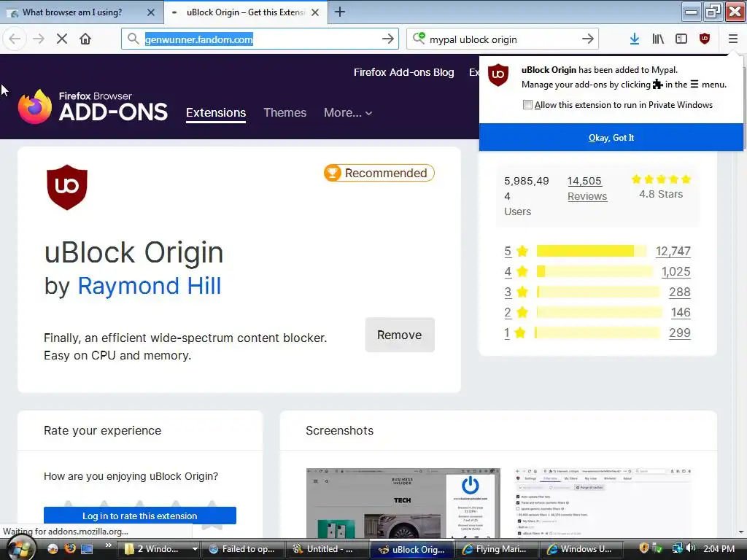Image resolution: width=747 pixels, height=560 pixels.
Task: Click Okay, Got It button
Action: (x=611, y=138)
